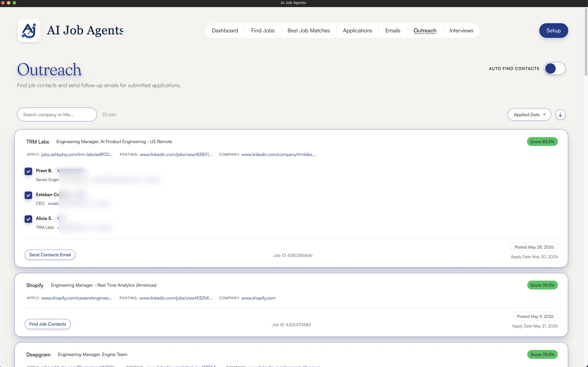This screenshot has height=367, width=588.
Task: Click 'Apply Date May 21, 2026' text
Action: [x=535, y=326]
